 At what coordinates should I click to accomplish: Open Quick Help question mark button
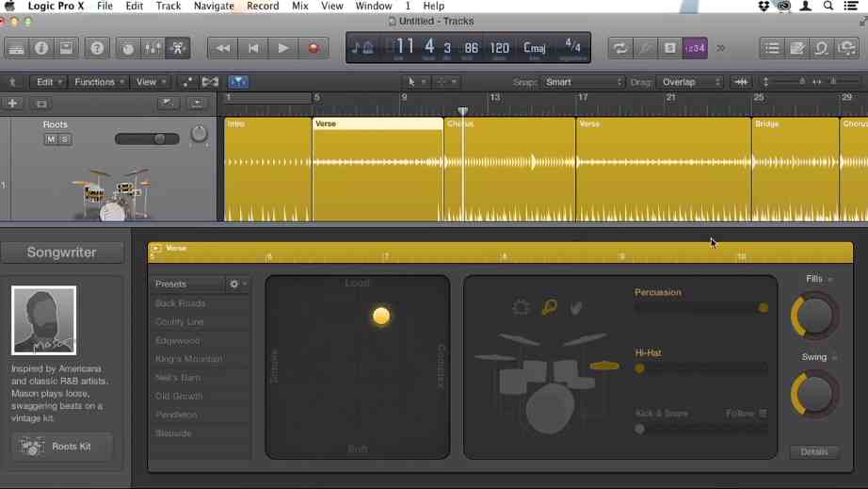coord(97,48)
